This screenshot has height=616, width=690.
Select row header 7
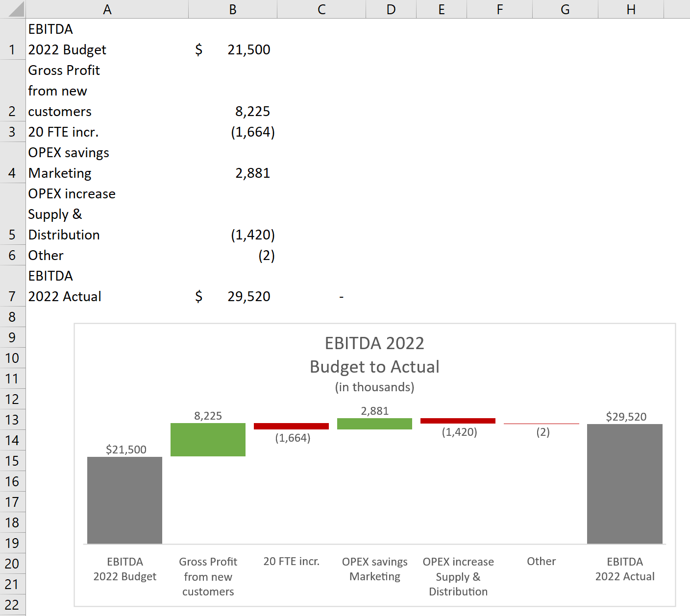pyautogui.click(x=12, y=296)
